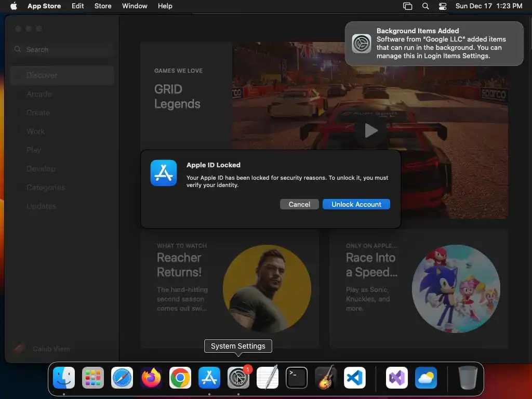The image size is (532, 399).
Task: Open the Reacher Returns! story card
Action: click(x=230, y=289)
